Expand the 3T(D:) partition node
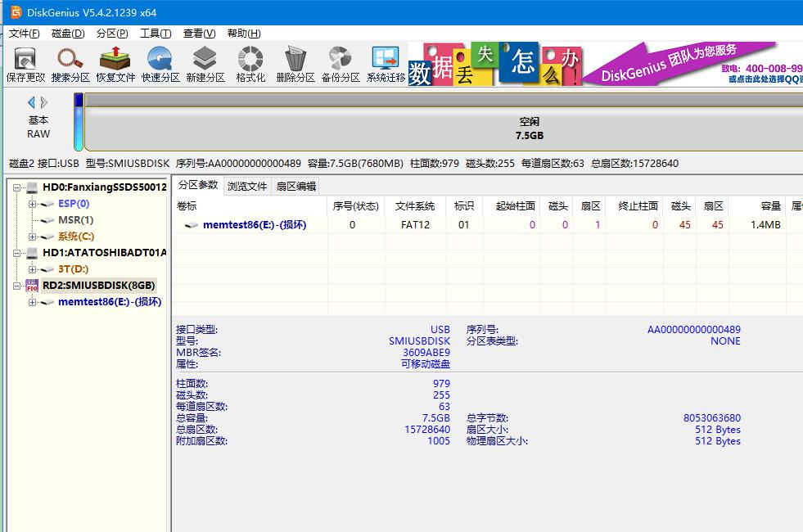Viewport: 803px width, 532px height. (x=32, y=269)
